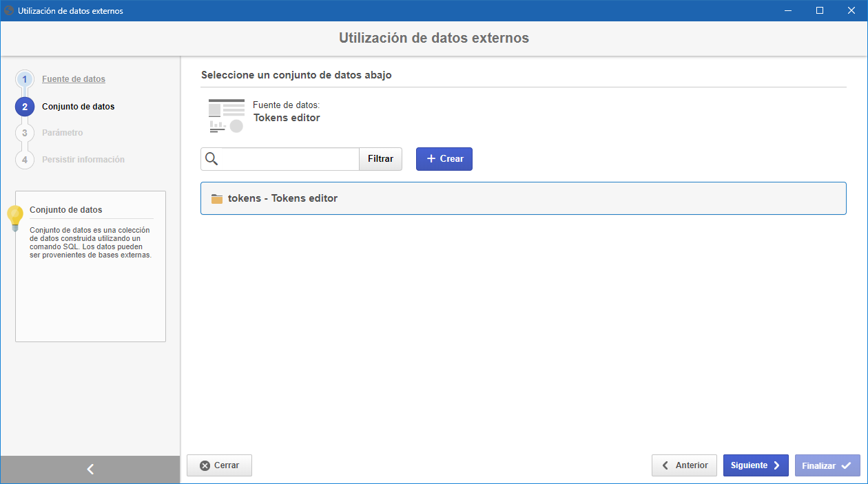Focus the dataset search input field
Image resolution: width=868 pixels, height=484 pixels.
[x=280, y=159]
